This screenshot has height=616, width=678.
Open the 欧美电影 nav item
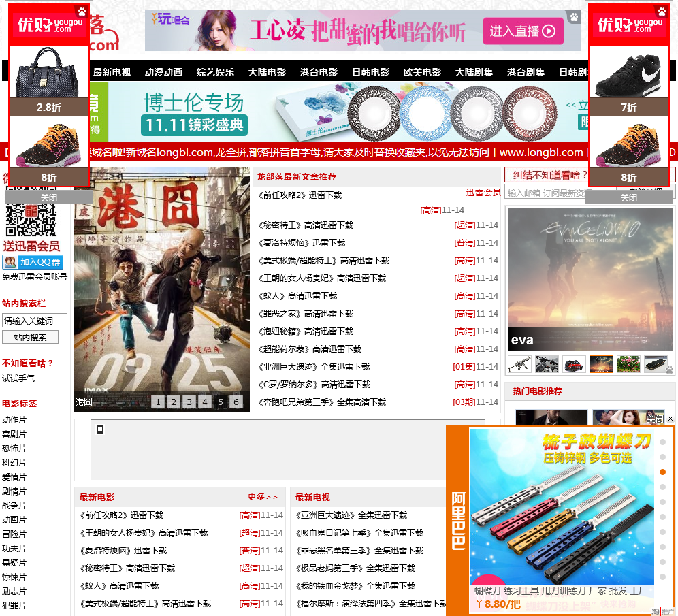tap(423, 71)
